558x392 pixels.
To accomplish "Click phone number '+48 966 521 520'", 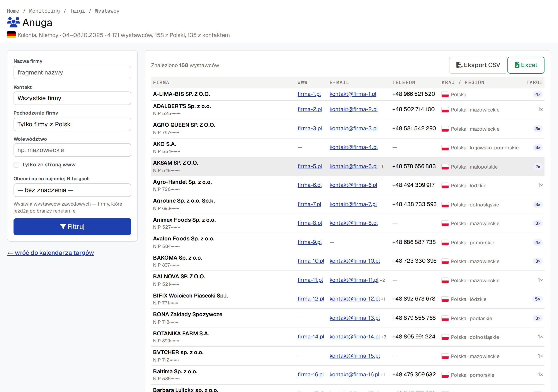I will point(413,94).
